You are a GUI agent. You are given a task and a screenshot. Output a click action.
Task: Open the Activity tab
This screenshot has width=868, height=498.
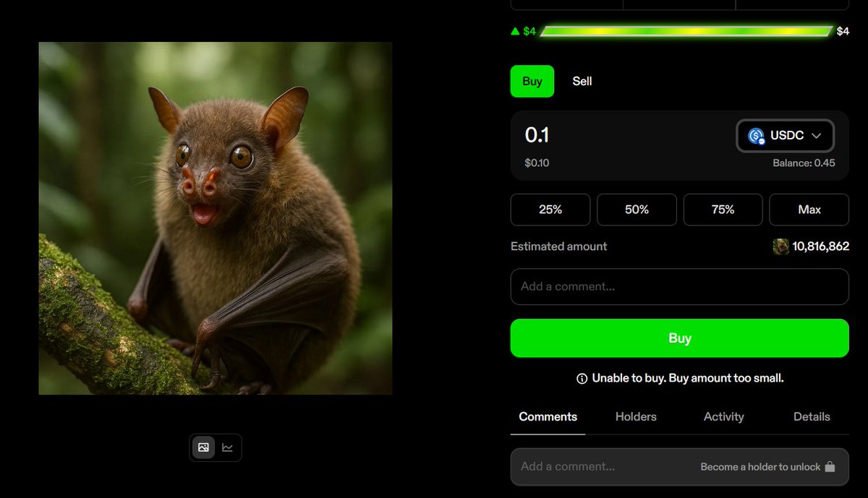click(x=723, y=417)
